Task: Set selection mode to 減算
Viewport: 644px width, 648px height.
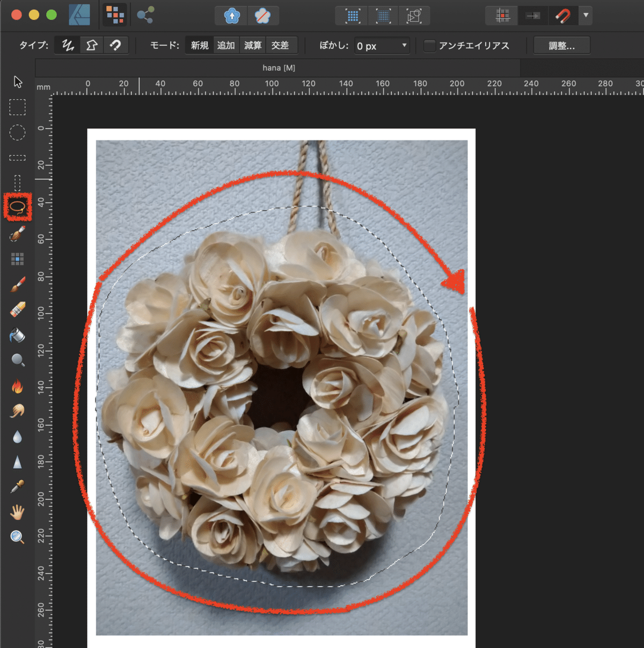Action: 253,46
